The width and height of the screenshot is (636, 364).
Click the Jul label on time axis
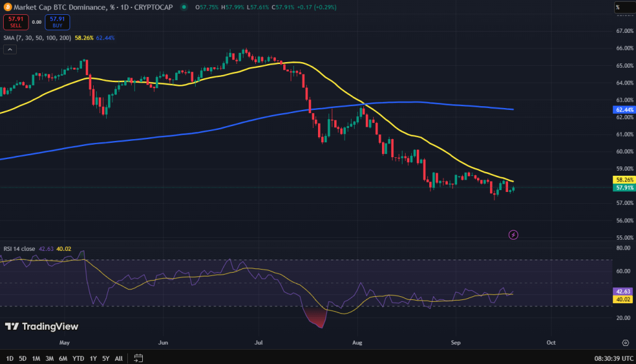[258, 342]
